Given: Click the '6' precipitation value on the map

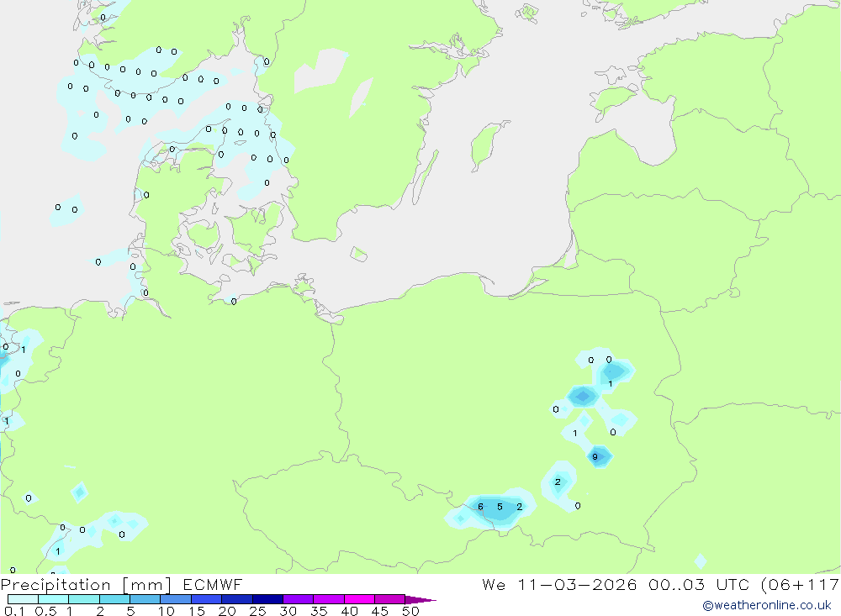Looking at the screenshot, I should coord(480,507).
